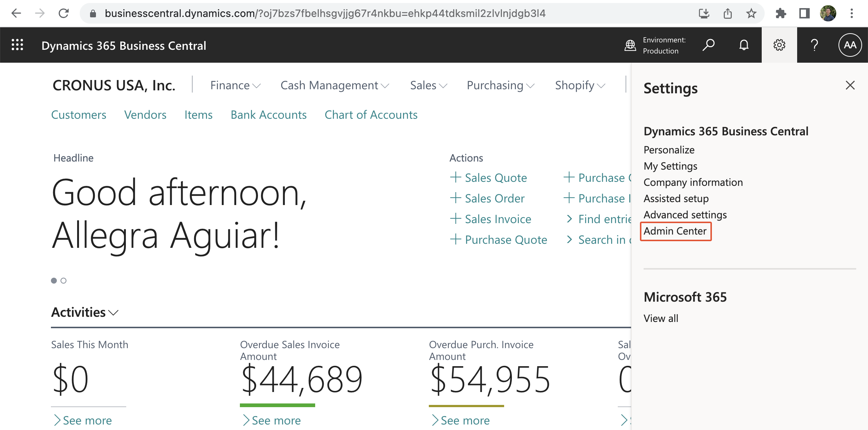
Task: Select the second headline dot indicator
Action: tap(63, 281)
